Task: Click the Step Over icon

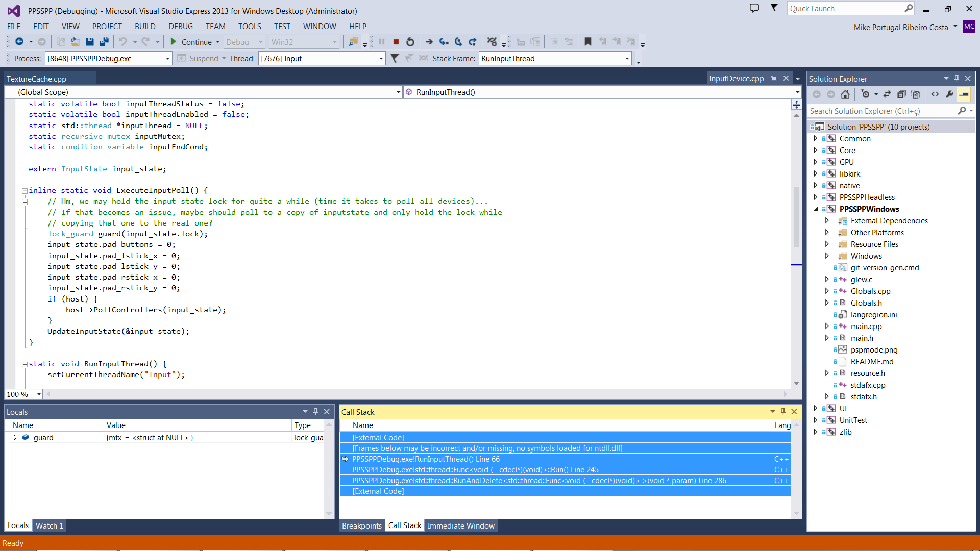Action: tap(458, 42)
